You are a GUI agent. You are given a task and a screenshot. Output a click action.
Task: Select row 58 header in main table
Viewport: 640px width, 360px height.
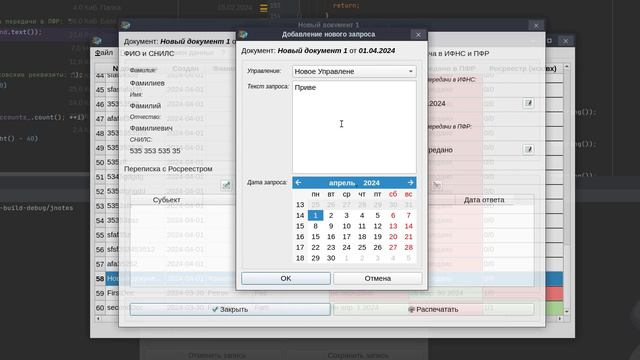pos(100,279)
